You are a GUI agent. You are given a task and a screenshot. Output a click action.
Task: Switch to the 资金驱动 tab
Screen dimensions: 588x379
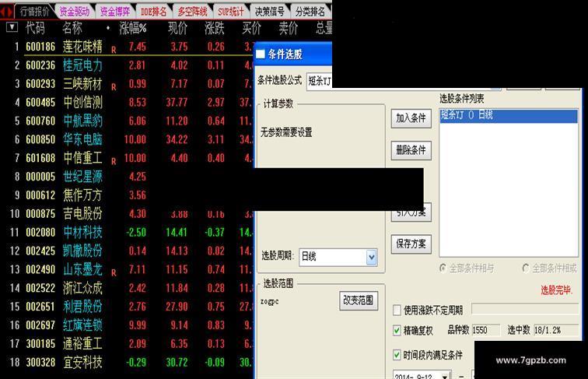[74, 11]
